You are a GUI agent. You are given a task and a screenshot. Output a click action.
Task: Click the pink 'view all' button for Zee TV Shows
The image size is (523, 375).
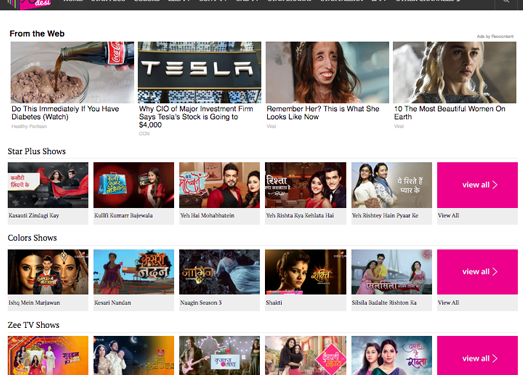477,356
